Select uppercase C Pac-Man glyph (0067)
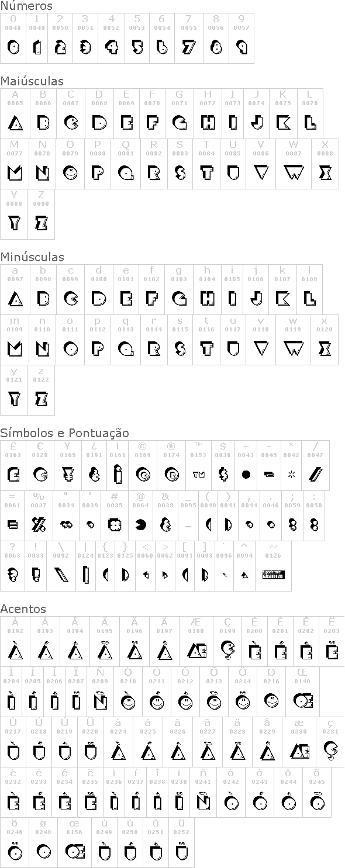This screenshot has width=345, height=868. (71, 122)
